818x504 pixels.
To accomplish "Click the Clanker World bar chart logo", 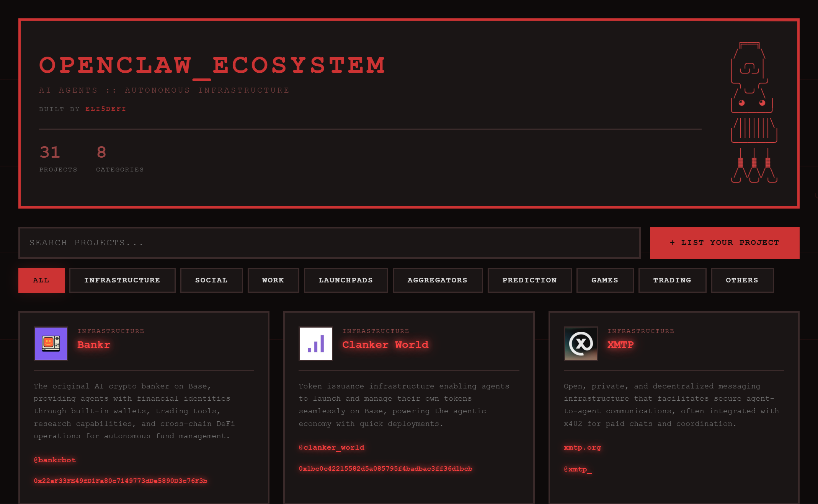I will pyautogui.click(x=316, y=343).
